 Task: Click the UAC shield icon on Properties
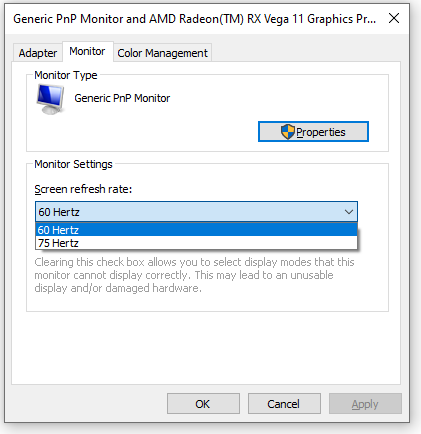[287, 132]
